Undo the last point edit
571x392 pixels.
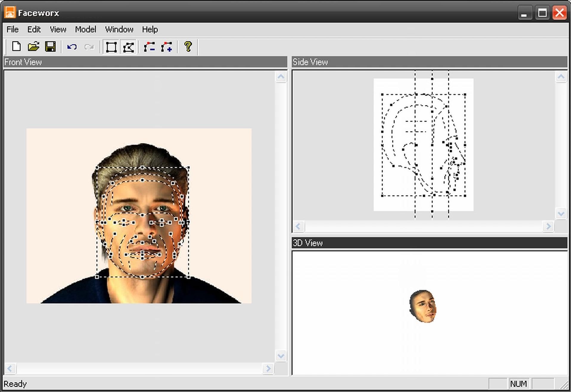[71, 46]
